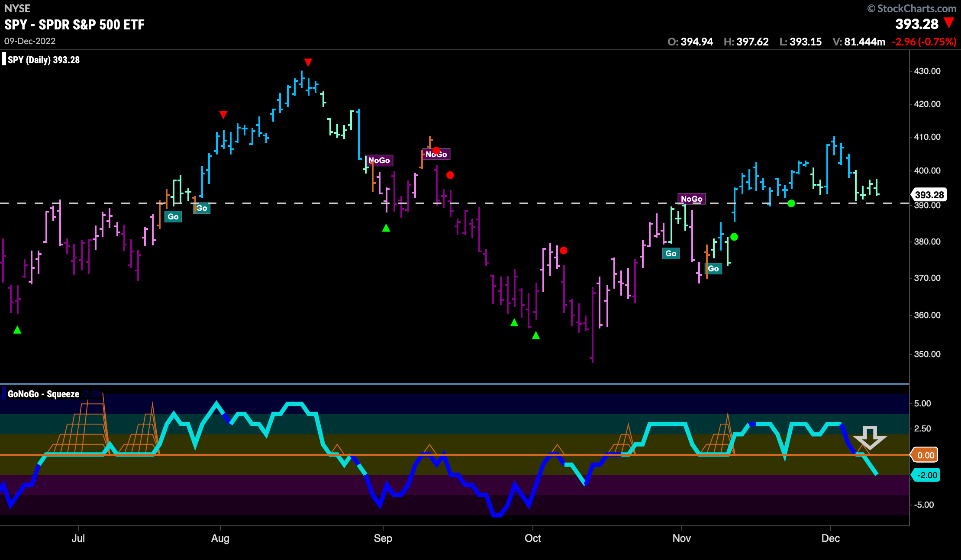The height and width of the screenshot is (560, 961).
Task: Select the second Go flag in late July
Action: (202, 208)
